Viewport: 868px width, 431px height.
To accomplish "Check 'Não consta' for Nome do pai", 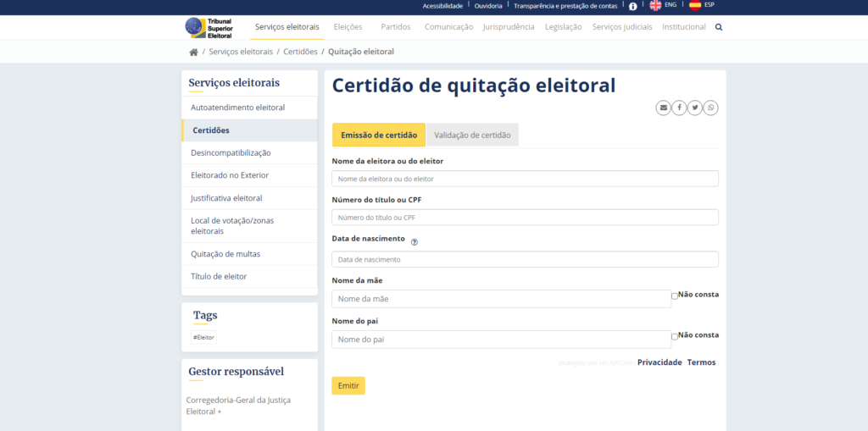I will coord(675,336).
